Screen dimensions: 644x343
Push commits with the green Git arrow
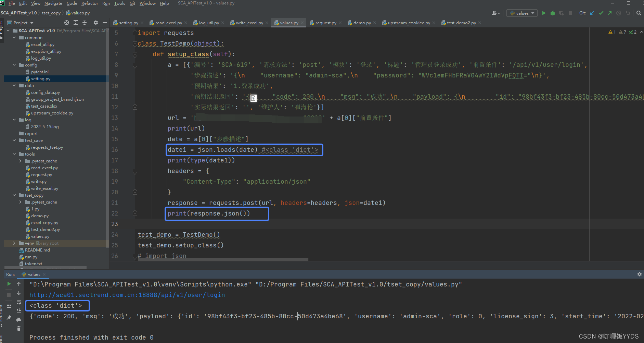point(610,13)
